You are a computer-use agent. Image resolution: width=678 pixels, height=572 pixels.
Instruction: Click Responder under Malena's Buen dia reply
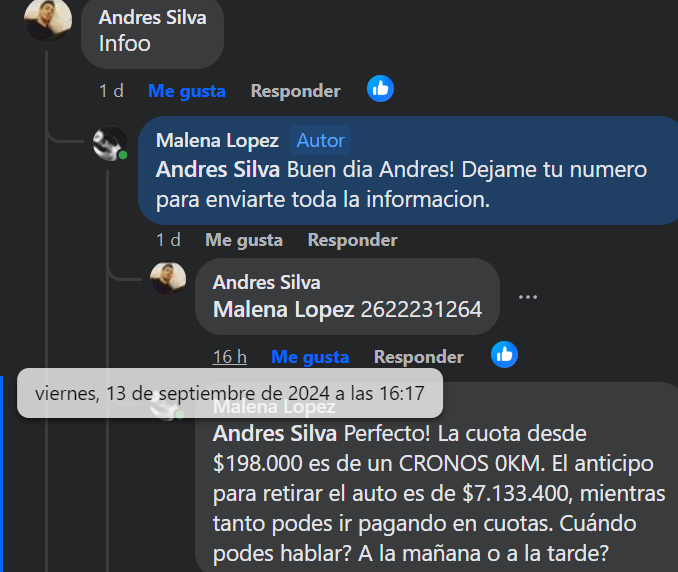coord(352,240)
